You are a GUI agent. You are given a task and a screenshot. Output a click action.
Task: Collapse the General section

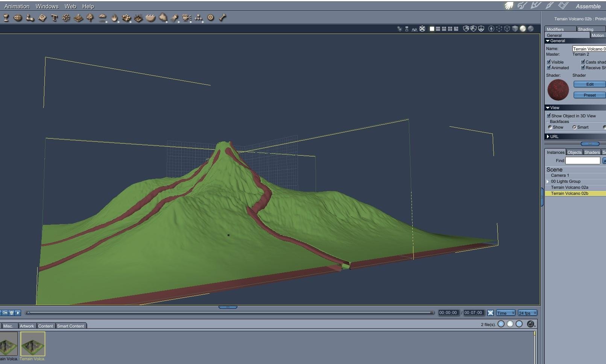[548, 41]
